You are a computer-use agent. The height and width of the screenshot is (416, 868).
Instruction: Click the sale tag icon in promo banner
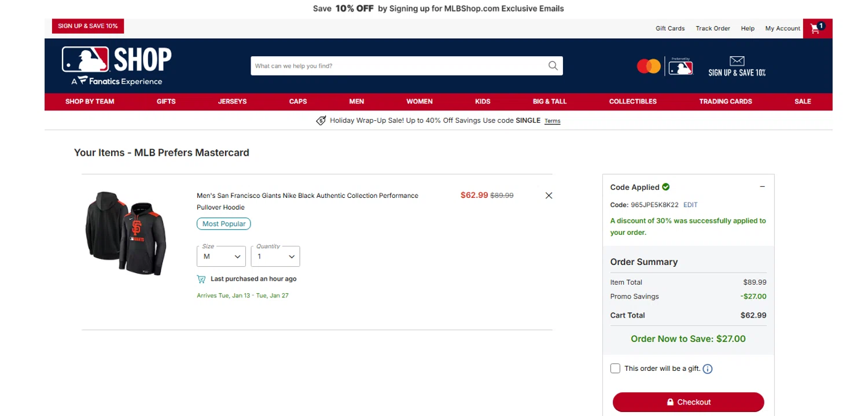321,121
